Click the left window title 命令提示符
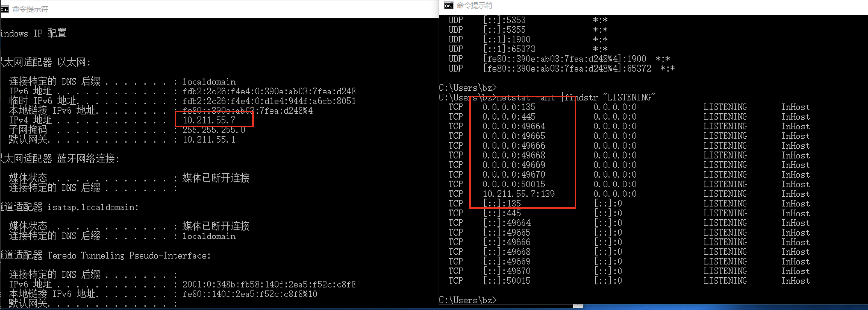The width and height of the screenshot is (868, 310). [30, 9]
